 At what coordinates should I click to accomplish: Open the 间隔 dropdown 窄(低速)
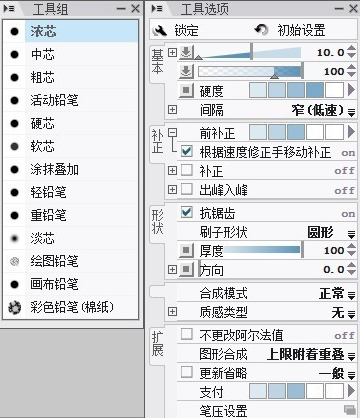click(x=323, y=110)
